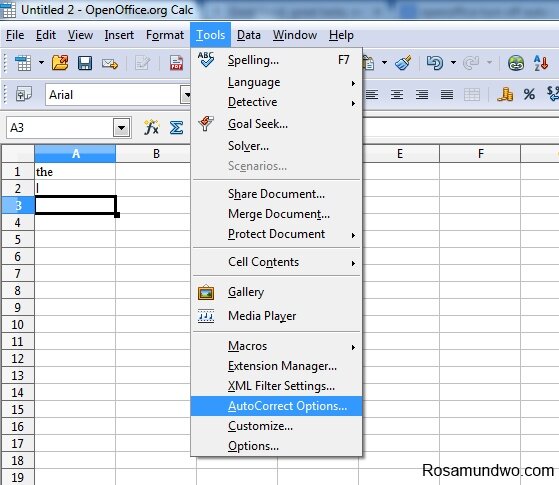This screenshot has width=559, height=485.
Task: Select Customize... menu entry
Action: (277, 426)
